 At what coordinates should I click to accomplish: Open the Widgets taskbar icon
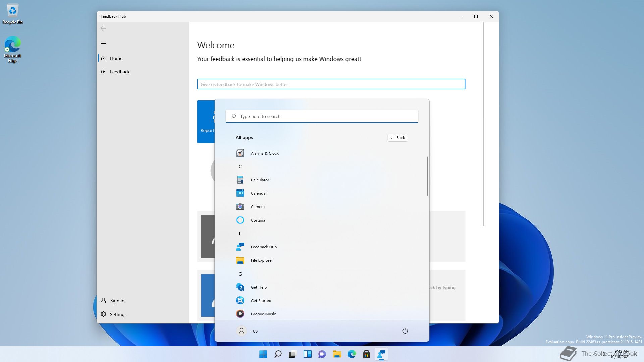point(308,354)
